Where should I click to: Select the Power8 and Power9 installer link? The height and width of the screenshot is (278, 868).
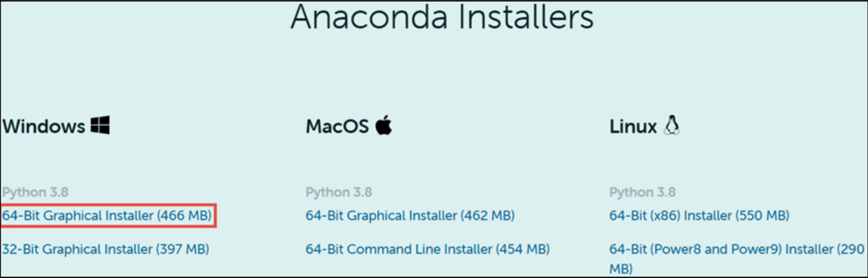click(x=736, y=249)
